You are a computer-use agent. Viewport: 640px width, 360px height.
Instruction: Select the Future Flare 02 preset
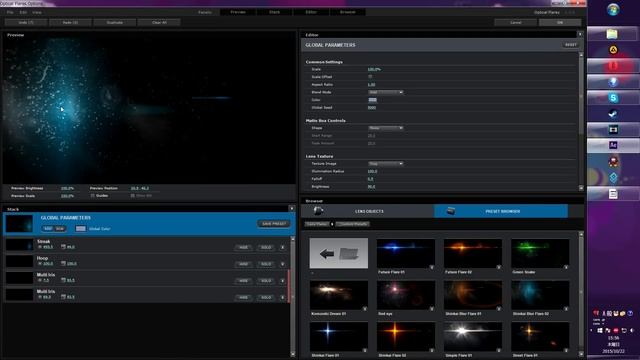tap(473, 253)
